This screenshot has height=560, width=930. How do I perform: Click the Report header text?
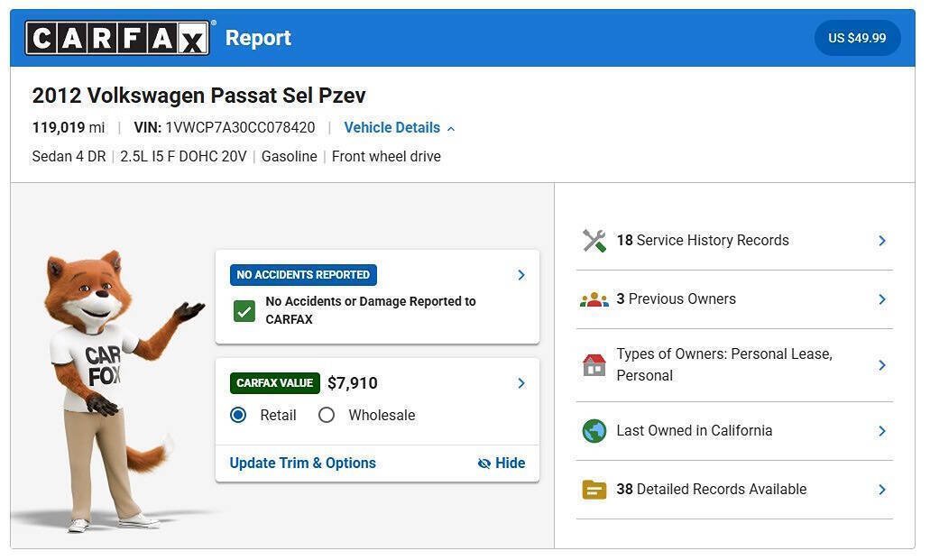point(258,38)
